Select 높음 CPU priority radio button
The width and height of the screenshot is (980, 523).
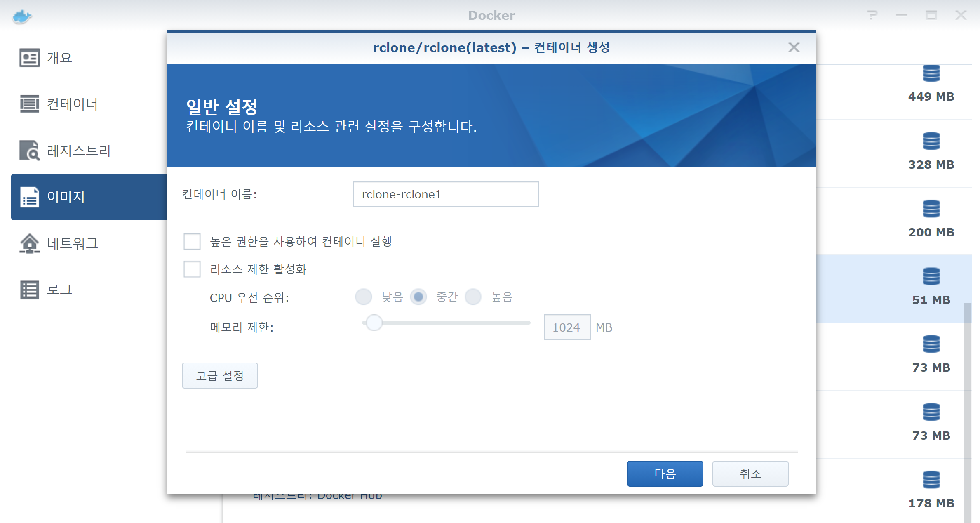point(473,297)
